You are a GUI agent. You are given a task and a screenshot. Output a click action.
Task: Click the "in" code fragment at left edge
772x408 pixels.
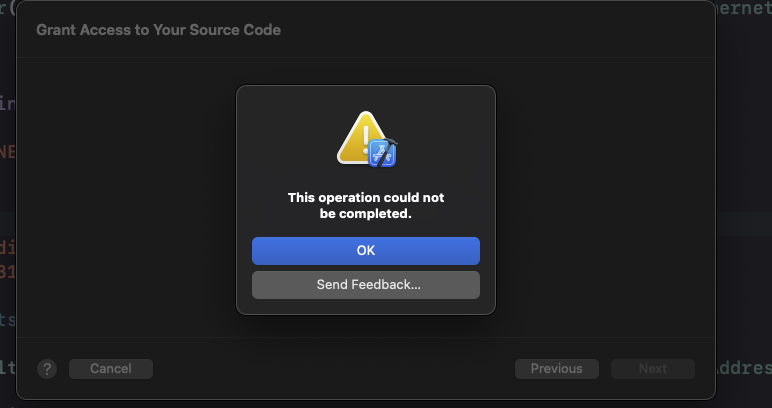click(8, 103)
